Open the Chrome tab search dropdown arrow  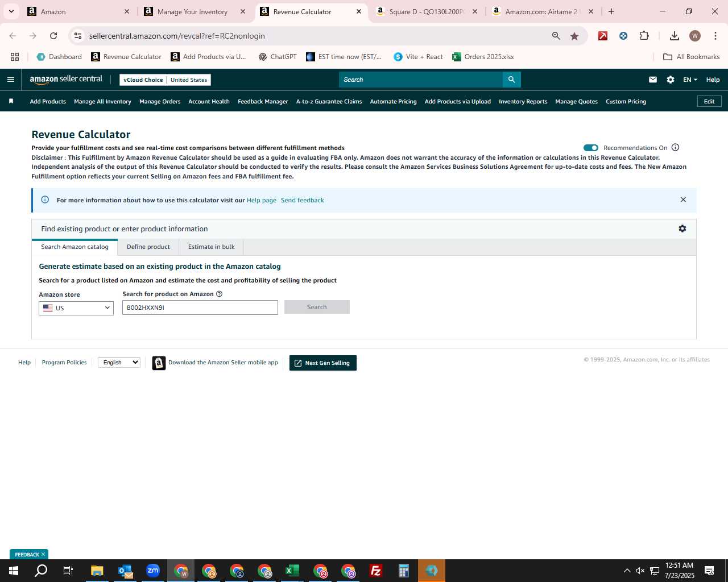click(11, 11)
